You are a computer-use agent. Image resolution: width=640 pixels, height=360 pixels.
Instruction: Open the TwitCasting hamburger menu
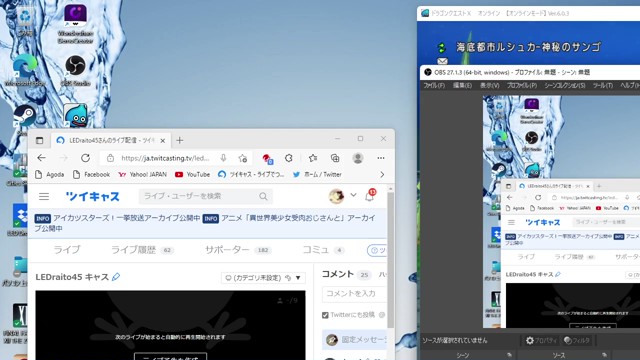[x=44, y=197]
